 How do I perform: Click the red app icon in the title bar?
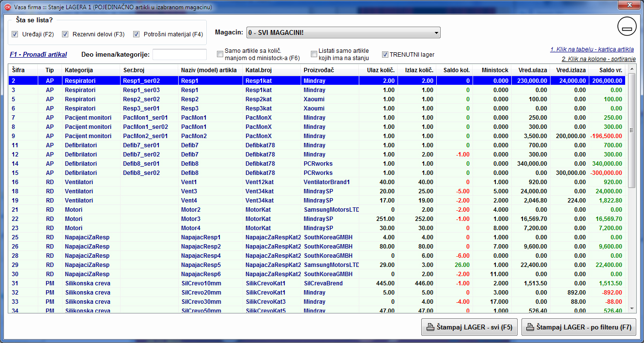click(x=7, y=8)
